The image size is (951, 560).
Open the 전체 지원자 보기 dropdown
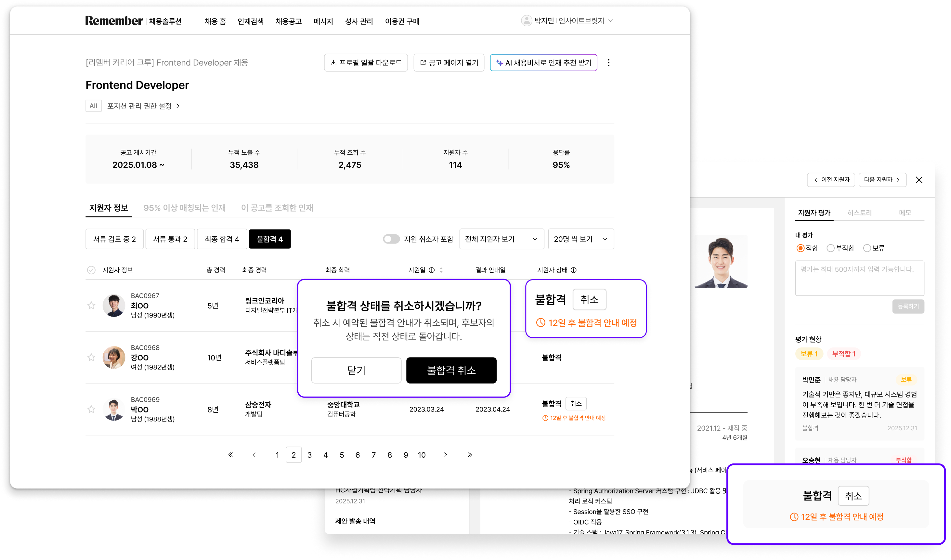tap(501, 239)
